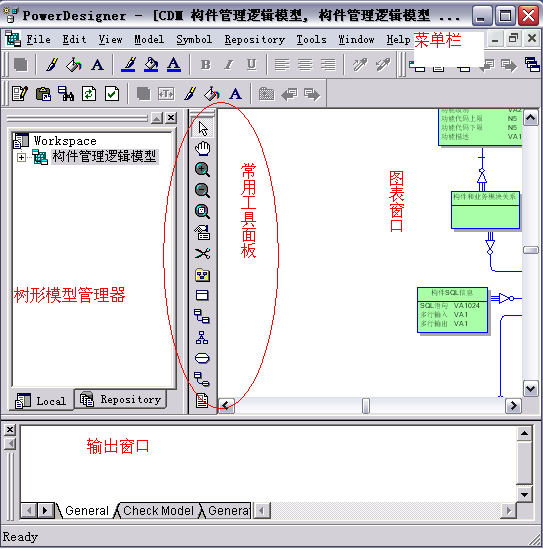Select the Note tool at palette bottom
This screenshot has height=549, width=543.
(x=202, y=401)
